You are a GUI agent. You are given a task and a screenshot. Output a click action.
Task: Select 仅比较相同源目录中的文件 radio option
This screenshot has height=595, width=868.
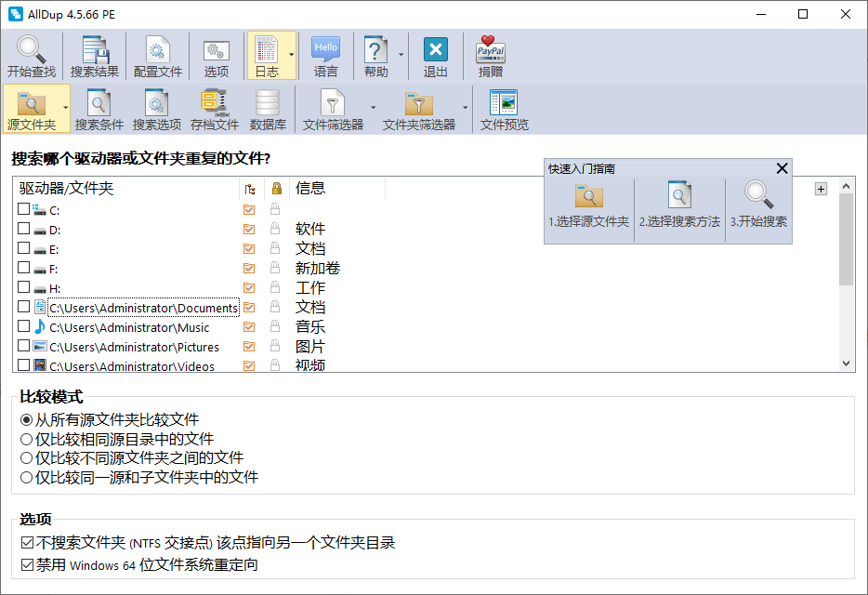[117, 440]
